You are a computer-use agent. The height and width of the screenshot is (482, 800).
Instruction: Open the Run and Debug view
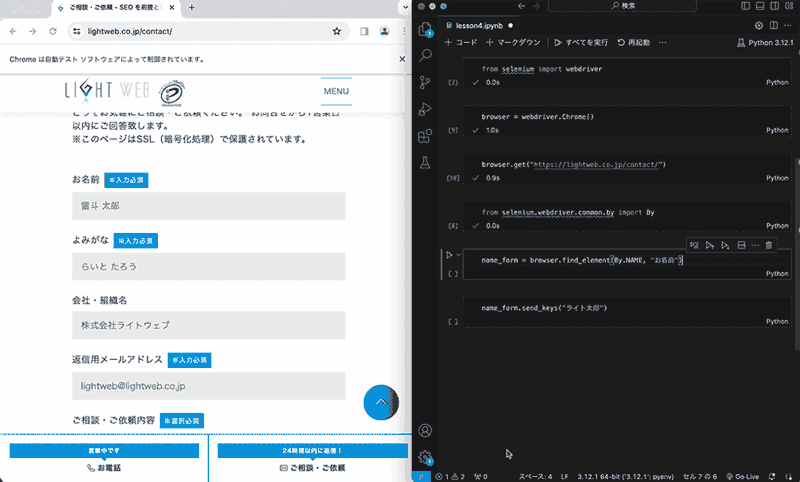425,109
